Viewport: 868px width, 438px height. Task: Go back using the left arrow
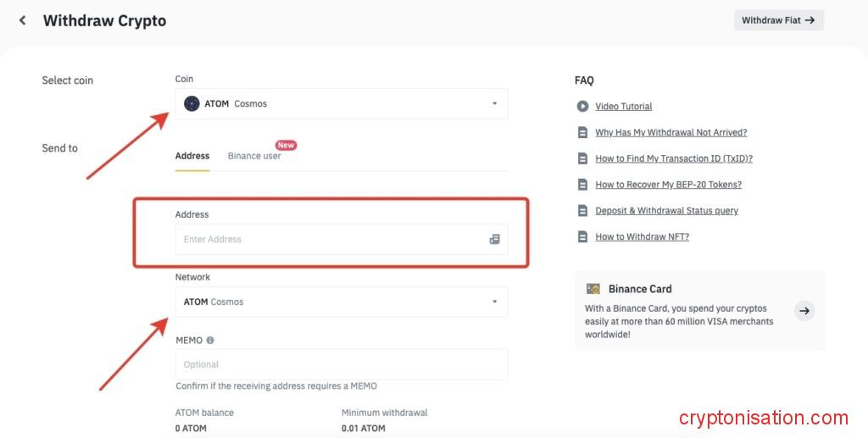[x=22, y=20]
